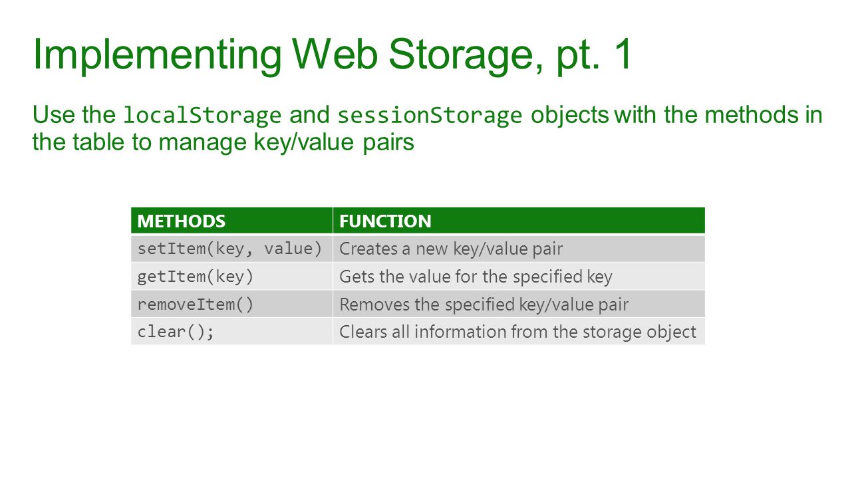The width and height of the screenshot is (868, 488).
Task: Click the slide title Implementing Web Storage
Action: coord(332,55)
